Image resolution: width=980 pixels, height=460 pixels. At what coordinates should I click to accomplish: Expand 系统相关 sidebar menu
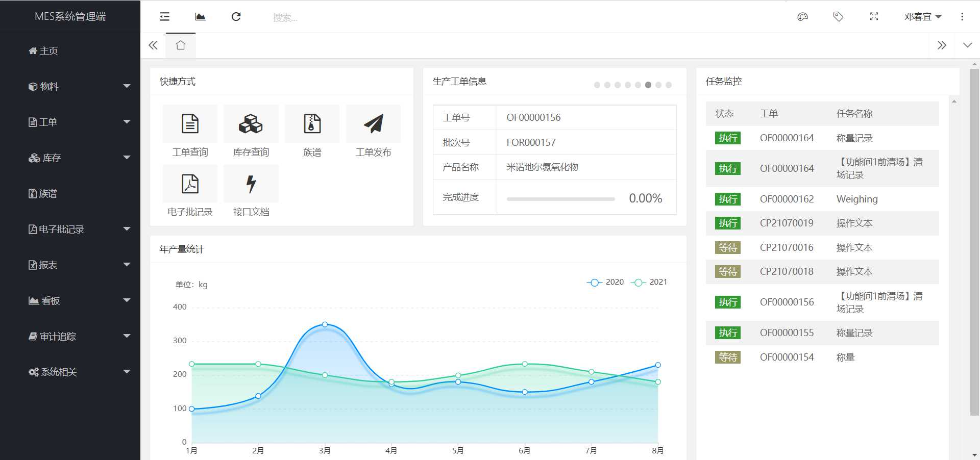pyautogui.click(x=70, y=372)
